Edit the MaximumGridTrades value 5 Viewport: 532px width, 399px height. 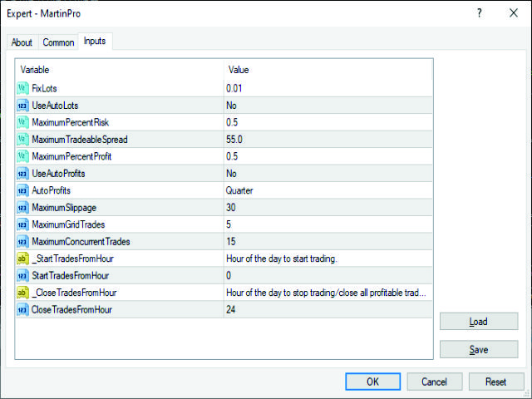pyautogui.click(x=328, y=224)
